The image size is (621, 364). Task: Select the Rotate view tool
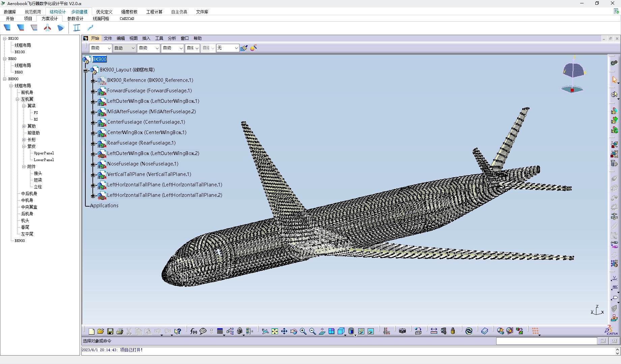(294, 331)
